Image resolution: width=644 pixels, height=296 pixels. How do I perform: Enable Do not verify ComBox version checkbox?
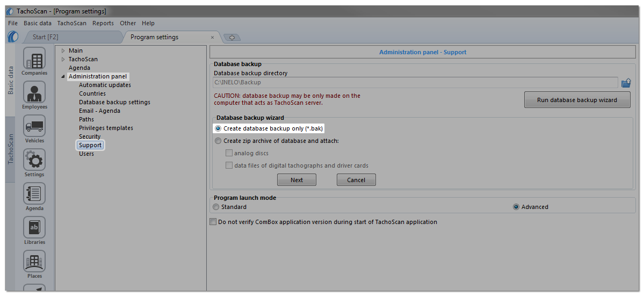pyautogui.click(x=213, y=222)
